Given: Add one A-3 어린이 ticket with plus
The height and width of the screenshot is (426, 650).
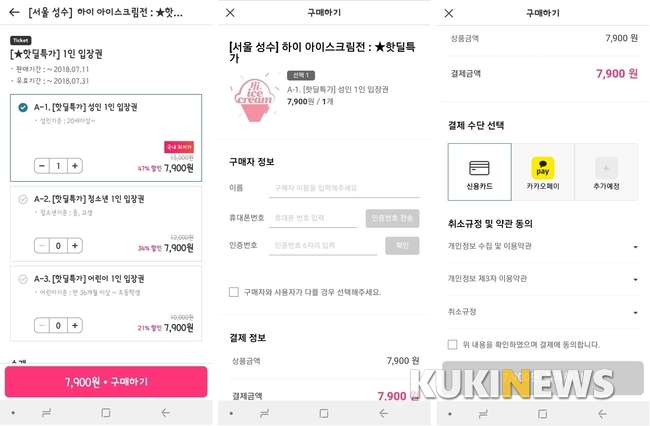Looking at the screenshot, I should 75,325.
